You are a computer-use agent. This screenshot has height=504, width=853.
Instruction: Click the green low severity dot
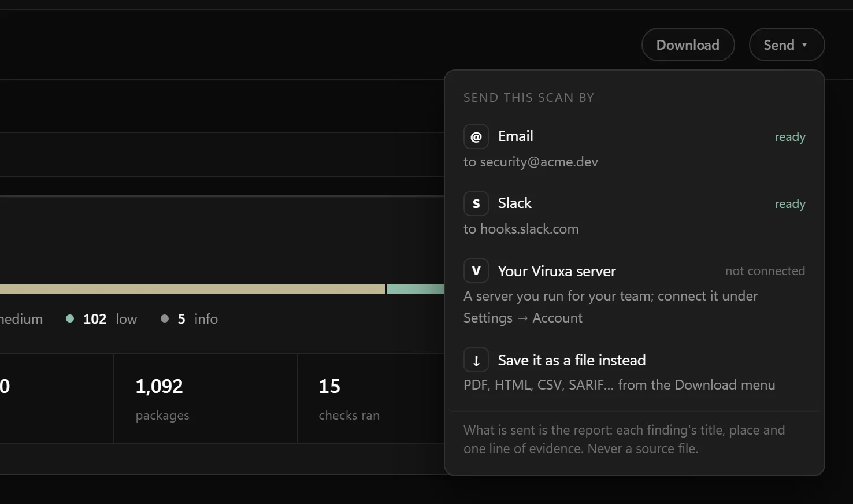[70, 318]
